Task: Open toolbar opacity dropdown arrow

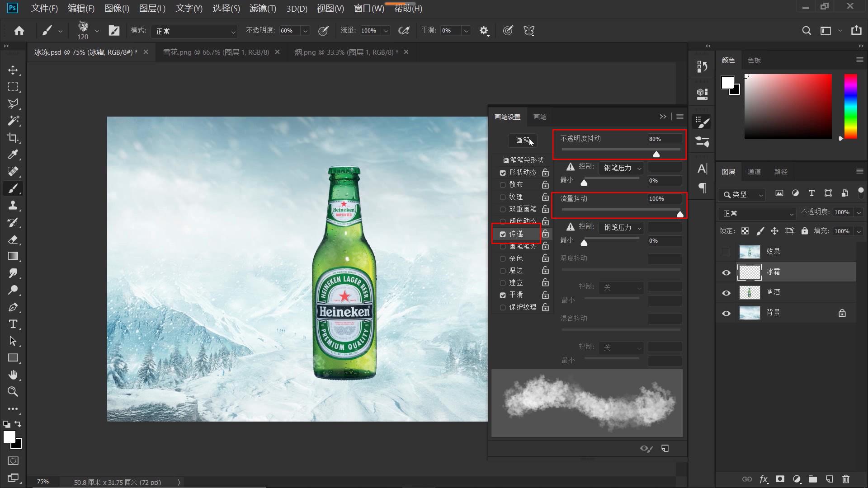Action: point(305,31)
